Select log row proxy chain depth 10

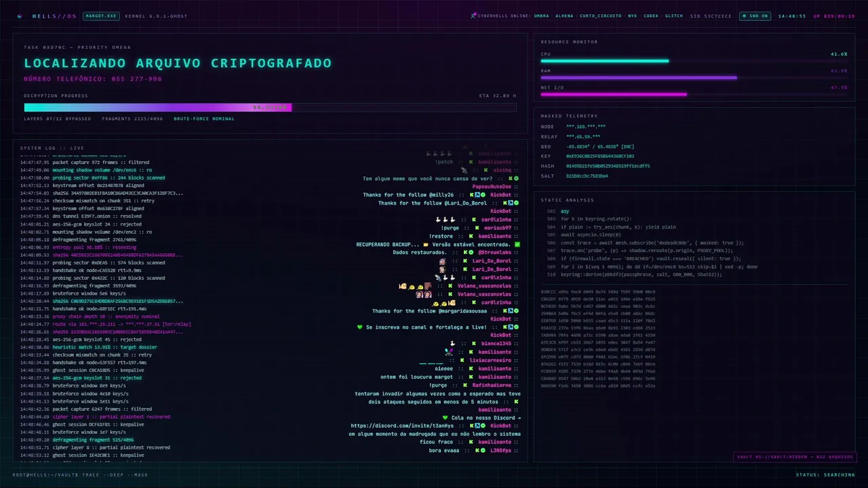coord(90,316)
